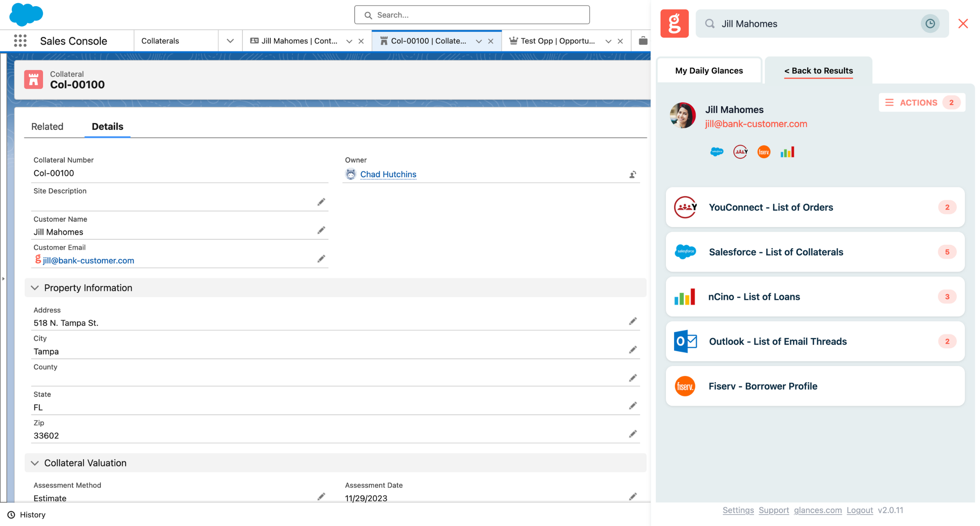
Task: Edit the Address field pencil icon
Action: tap(633, 322)
